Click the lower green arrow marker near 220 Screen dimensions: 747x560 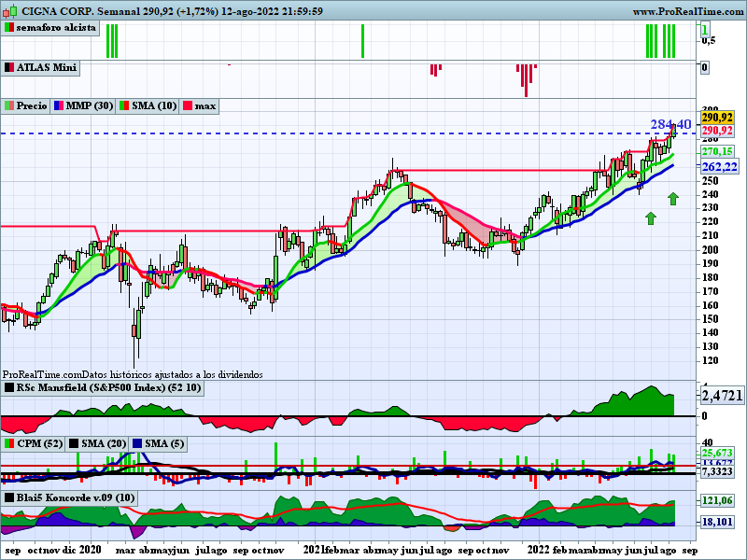(x=650, y=218)
